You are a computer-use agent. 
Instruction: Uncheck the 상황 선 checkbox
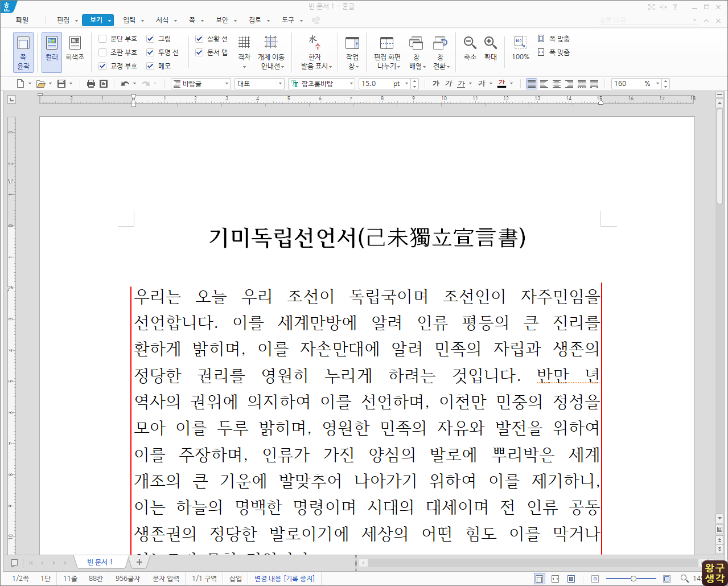click(x=199, y=39)
